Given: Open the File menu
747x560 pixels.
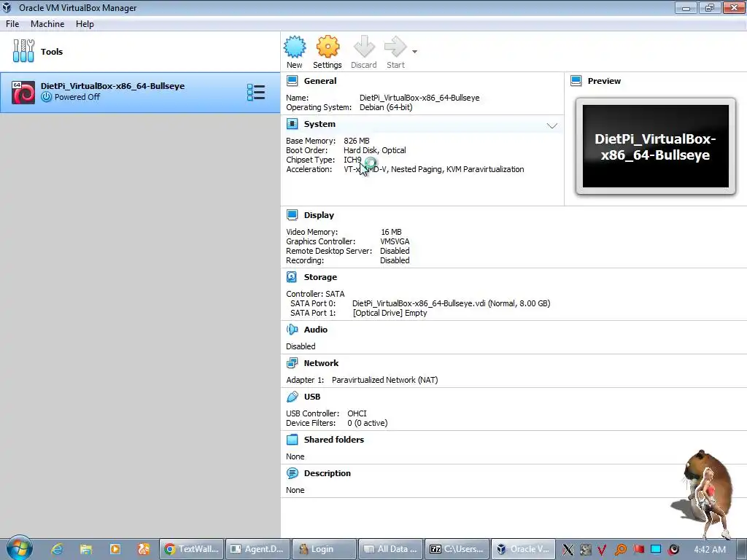Looking at the screenshot, I should (x=12, y=24).
